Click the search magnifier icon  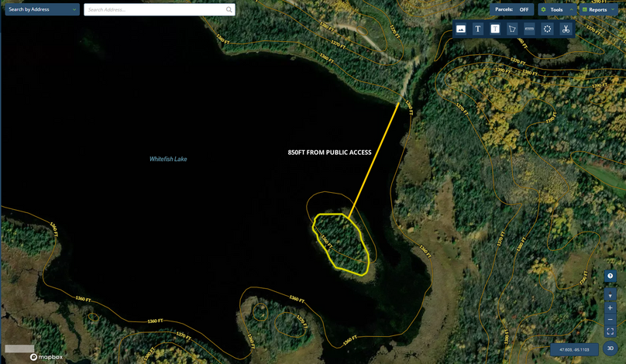pos(229,10)
